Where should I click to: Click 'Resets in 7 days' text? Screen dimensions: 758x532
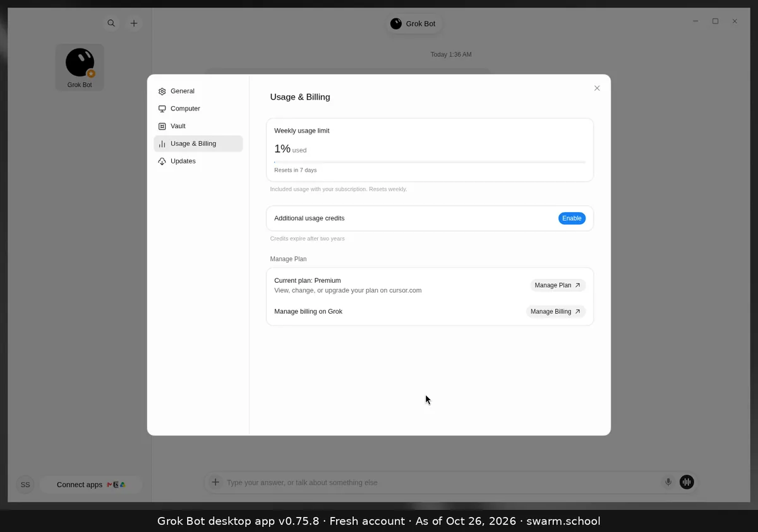296,170
